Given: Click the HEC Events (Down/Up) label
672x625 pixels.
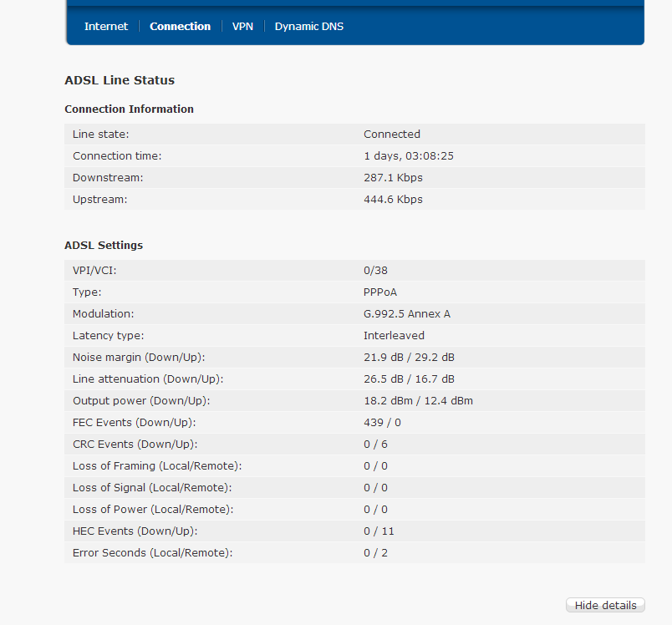Looking at the screenshot, I should tap(135, 531).
